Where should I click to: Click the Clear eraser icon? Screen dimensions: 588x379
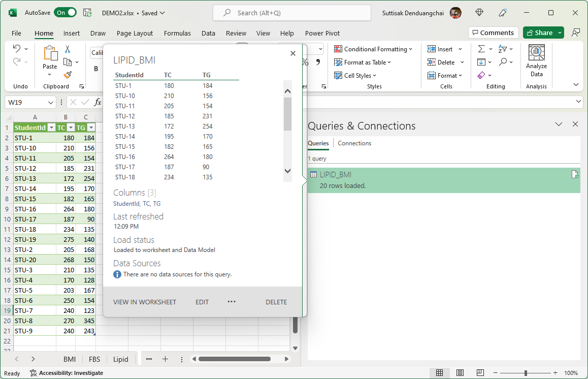pyautogui.click(x=481, y=75)
